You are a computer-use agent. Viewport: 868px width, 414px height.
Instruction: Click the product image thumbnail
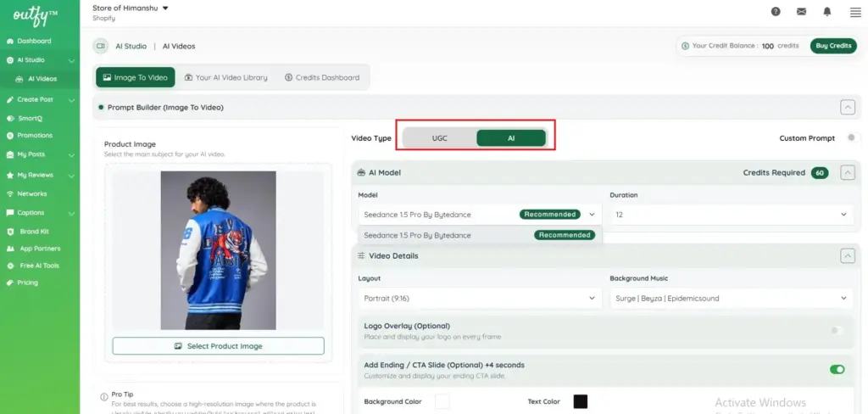point(218,250)
